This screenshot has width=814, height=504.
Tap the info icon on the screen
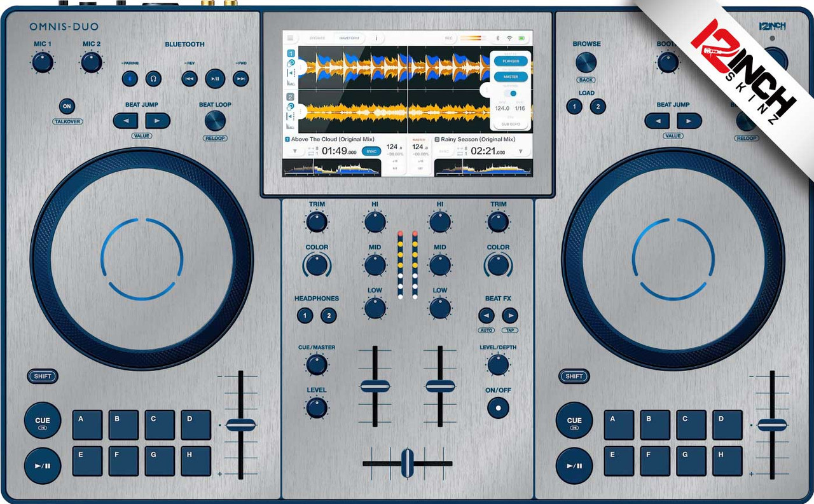click(x=376, y=38)
